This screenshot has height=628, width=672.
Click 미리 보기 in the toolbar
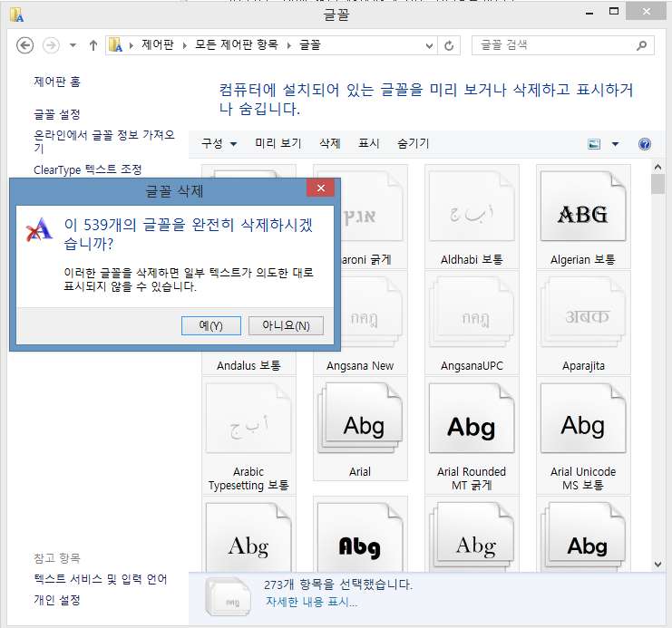(x=278, y=143)
